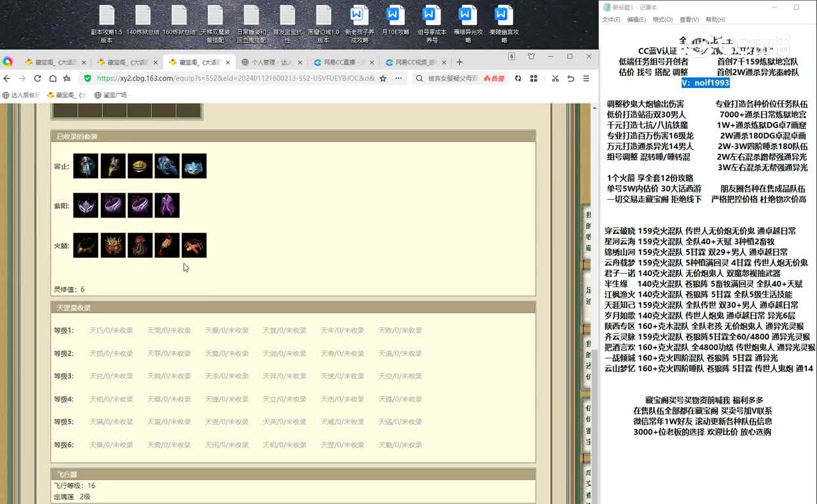Open the browser skin shirt icon

click(x=531, y=57)
